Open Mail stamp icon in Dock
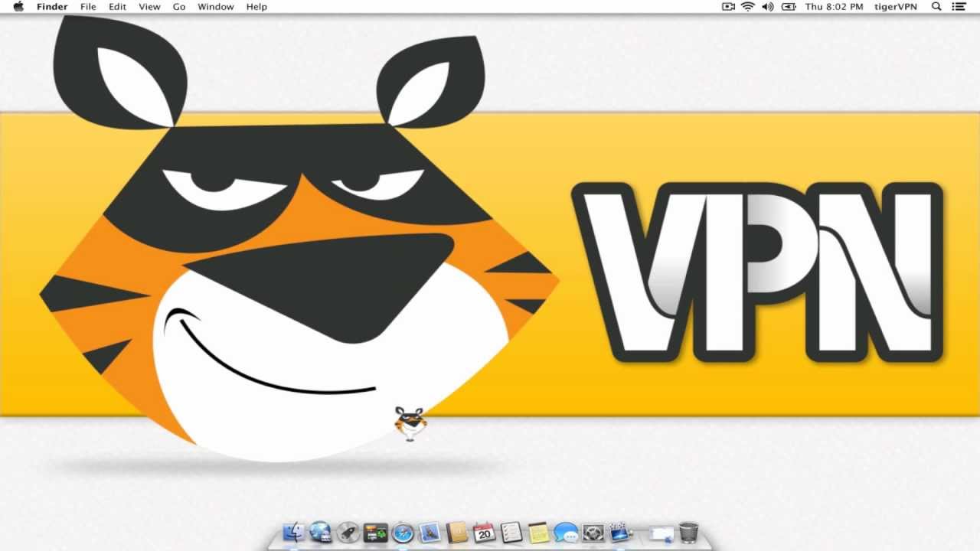This screenshot has height=551, width=980. click(x=430, y=533)
